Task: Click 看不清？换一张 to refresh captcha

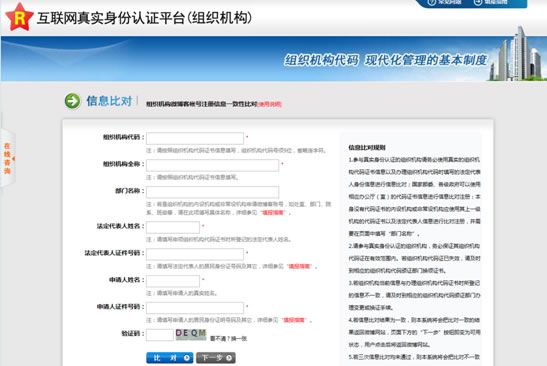Action: [228, 338]
